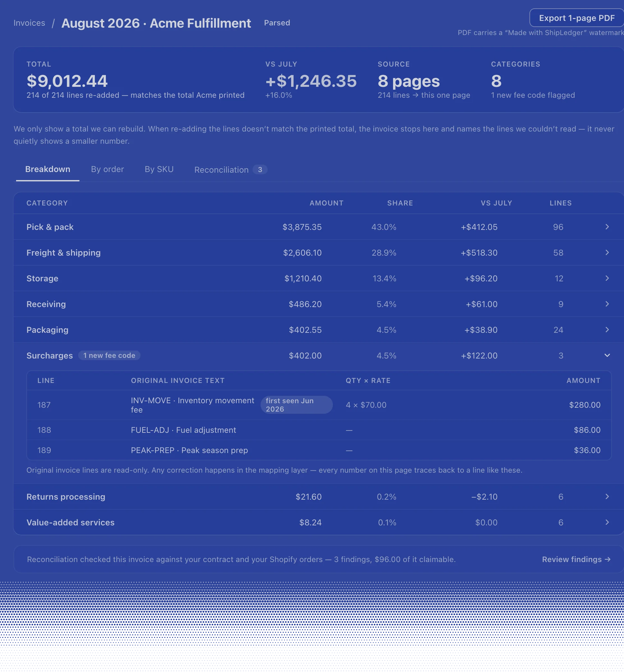Click the Pick & pack amount $3,875.35

point(302,227)
